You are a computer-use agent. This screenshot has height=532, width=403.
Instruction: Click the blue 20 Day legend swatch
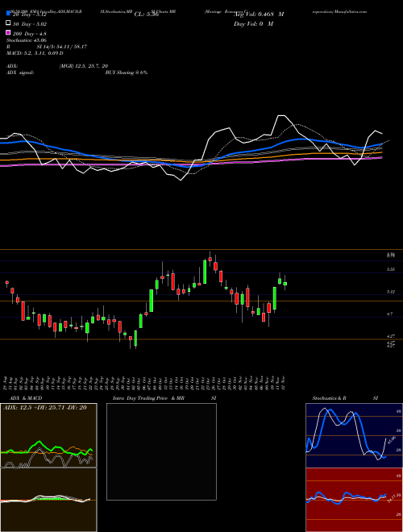8,14
